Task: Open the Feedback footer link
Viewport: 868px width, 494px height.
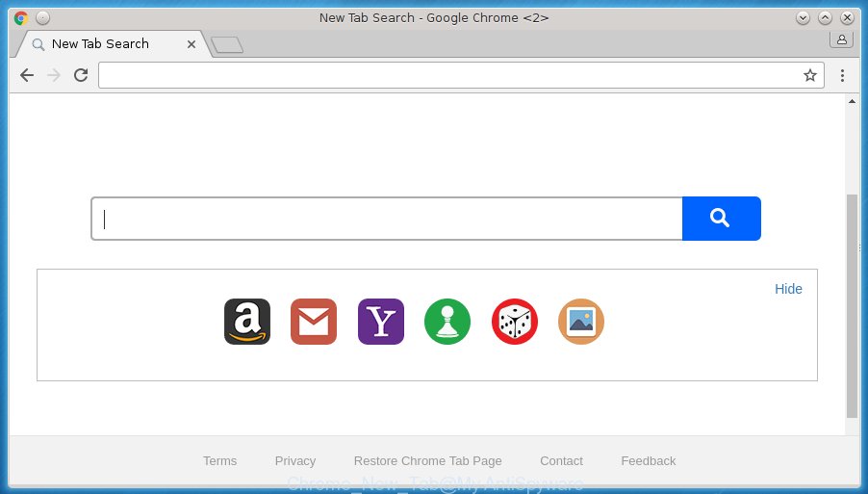Action: [x=649, y=460]
